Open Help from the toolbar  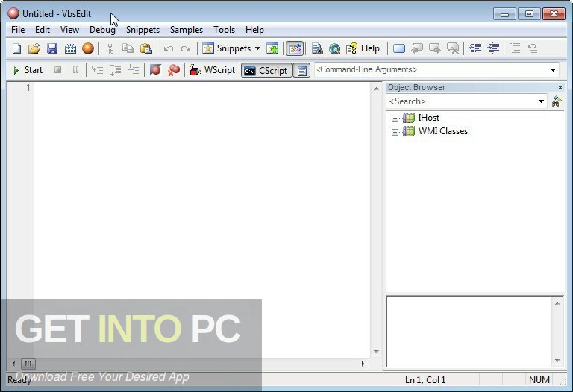pyautogui.click(x=363, y=48)
